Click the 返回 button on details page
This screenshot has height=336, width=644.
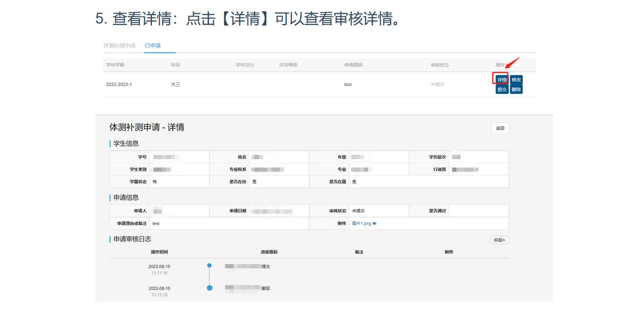tap(500, 128)
